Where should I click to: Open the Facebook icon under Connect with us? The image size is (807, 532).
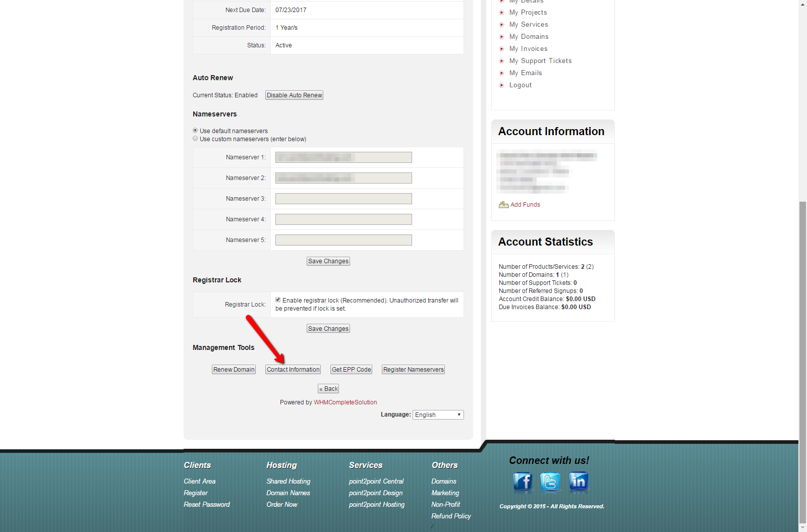523,482
